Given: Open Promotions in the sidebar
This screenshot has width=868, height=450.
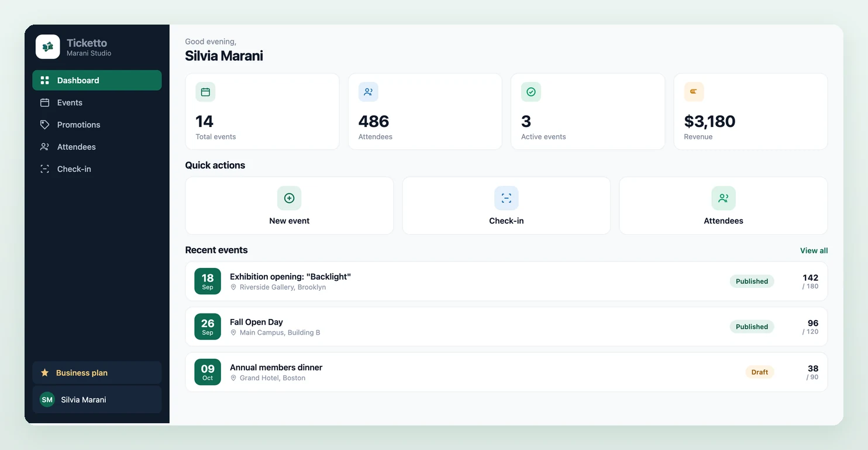Looking at the screenshot, I should (97, 125).
